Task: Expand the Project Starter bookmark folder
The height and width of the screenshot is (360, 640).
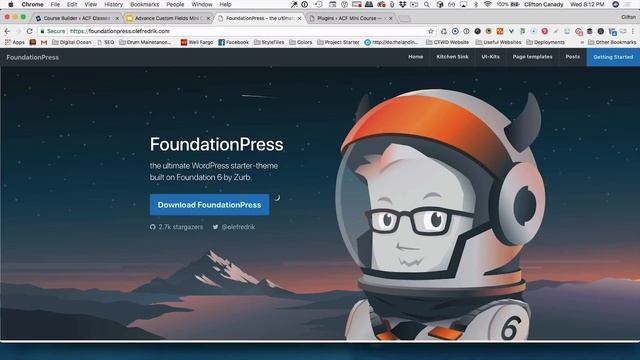Action: 338,42
